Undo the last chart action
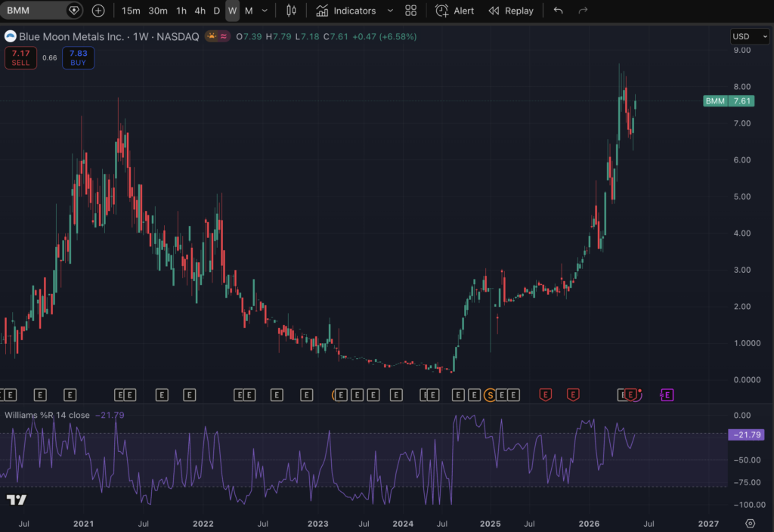Screen dimensions: 774x532 tap(559, 11)
